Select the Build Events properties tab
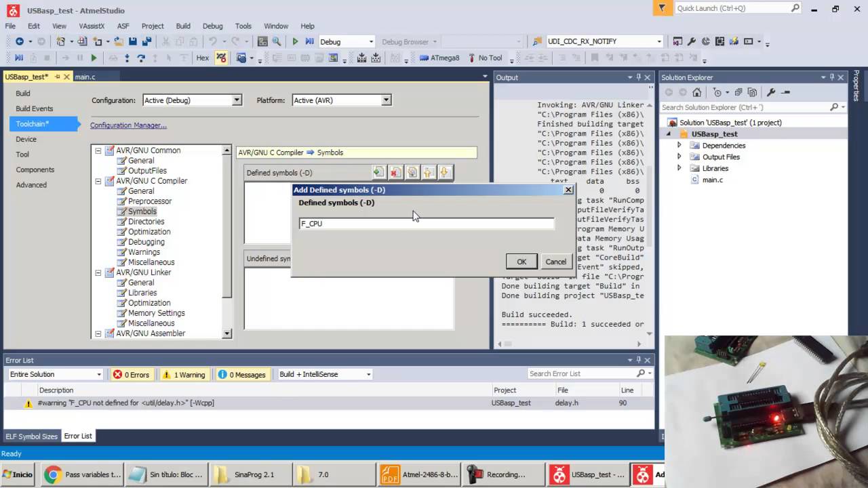 point(35,108)
